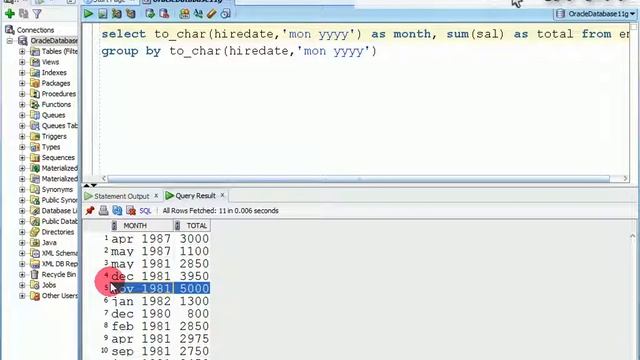Click the splitter collapse-up arrow above result tabs
640x360 pixels.
pyautogui.click(x=87, y=185)
